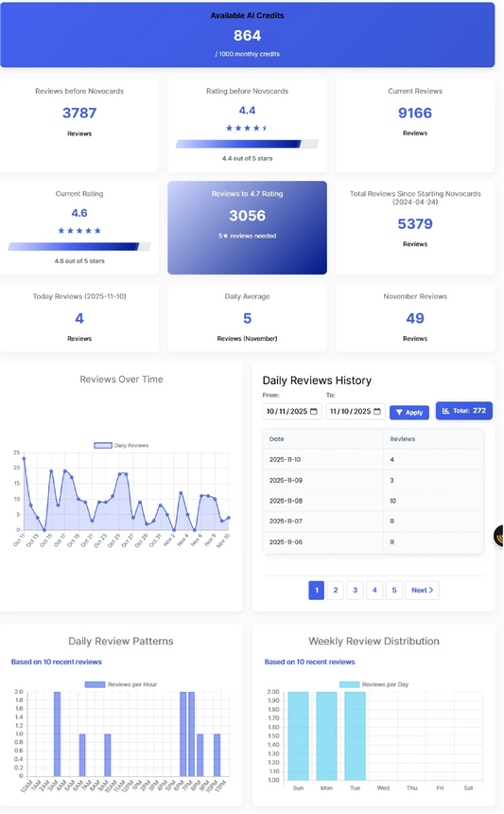This screenshot has width=504, height=814.
Task: Go to page 5 of Daily Reviews History
Action: pos(394,591)
